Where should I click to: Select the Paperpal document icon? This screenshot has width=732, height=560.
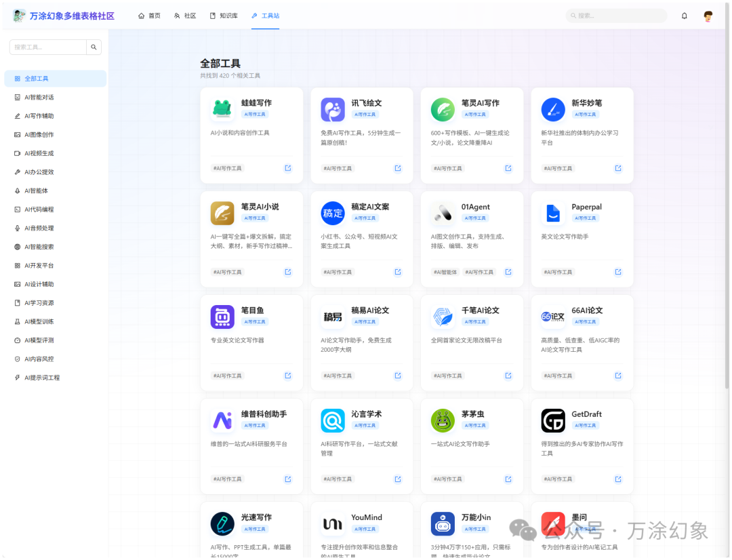click(552, 212)
